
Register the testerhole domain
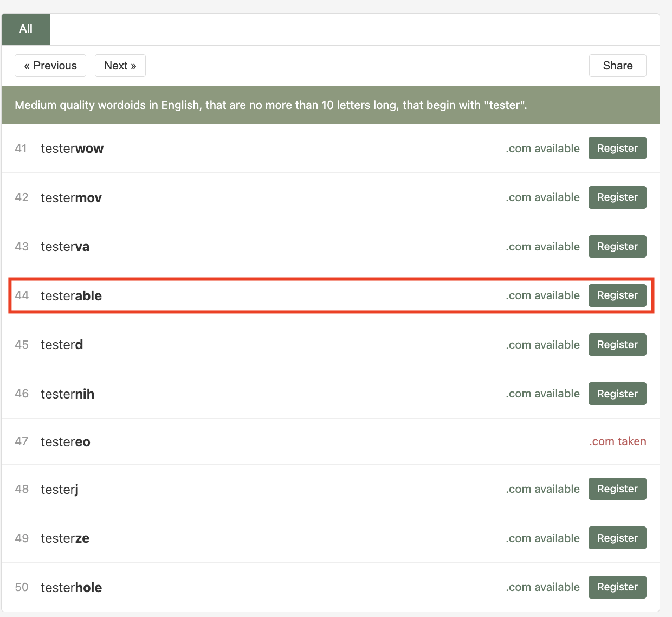[x=617, y=587]
